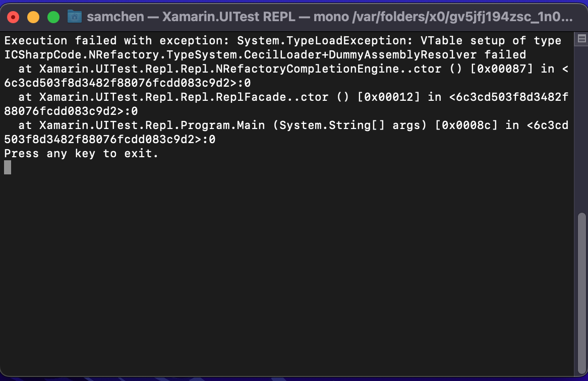Click the yellow minimize button
The width and height of the screenshot is (588, 381).
pos(33,17)
